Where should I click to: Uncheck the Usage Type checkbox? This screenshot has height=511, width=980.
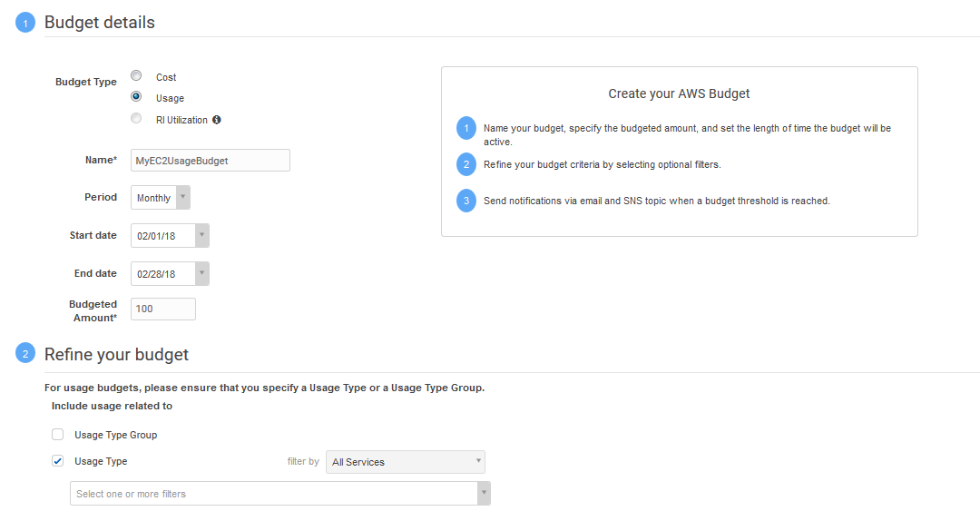click(58, 461)
